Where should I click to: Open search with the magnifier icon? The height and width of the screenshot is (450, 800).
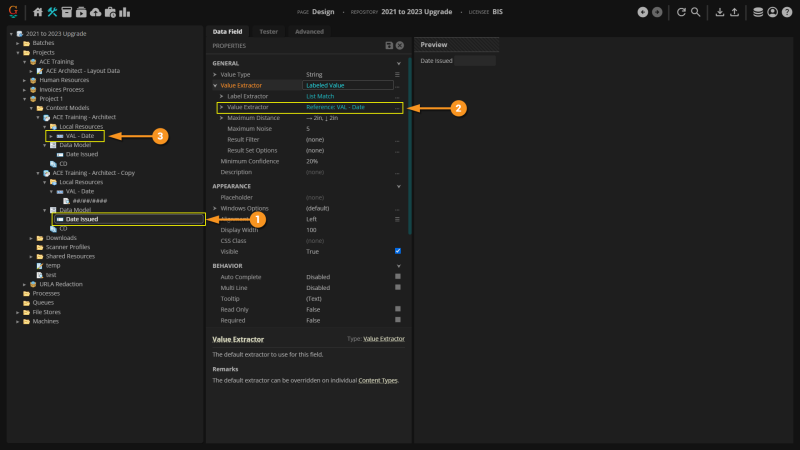pos(695,12)
